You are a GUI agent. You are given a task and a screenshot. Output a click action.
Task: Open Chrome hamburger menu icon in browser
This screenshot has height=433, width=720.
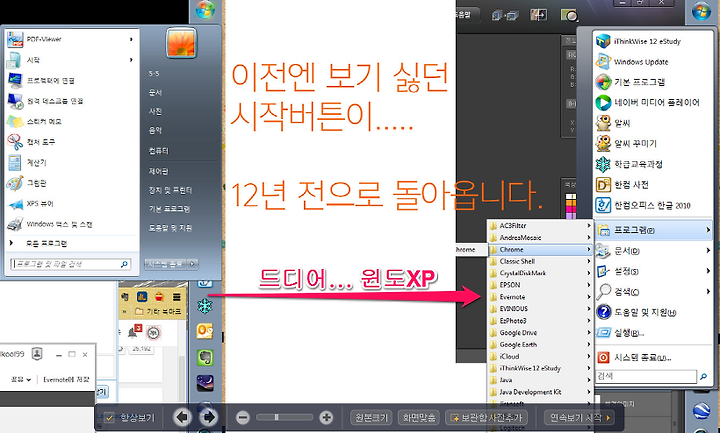[177, 297]
